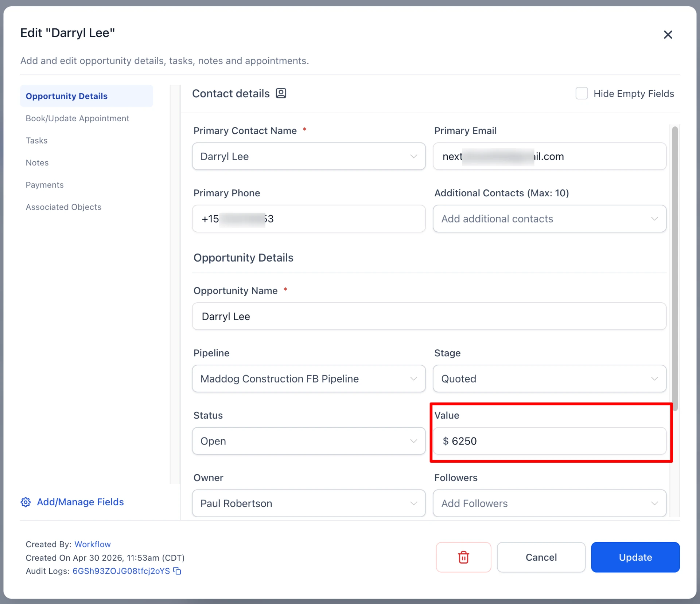The image size is (700, 604).
Task: Click the gear icon next to Add/Manage Fields
Action: tap(26, 502)
